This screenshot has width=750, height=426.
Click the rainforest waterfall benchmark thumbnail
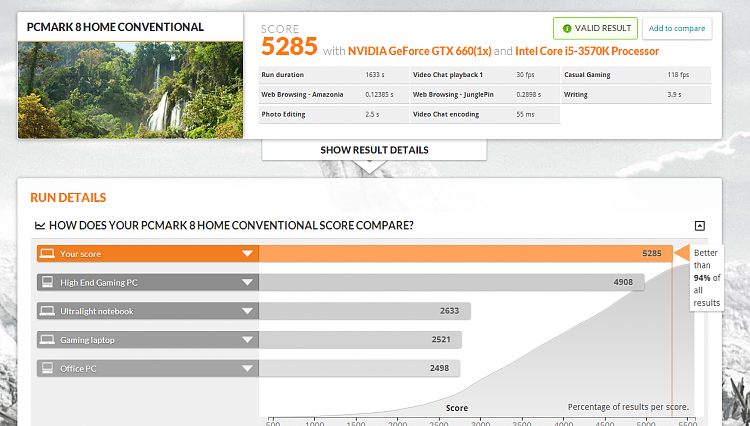pos(130,90)
